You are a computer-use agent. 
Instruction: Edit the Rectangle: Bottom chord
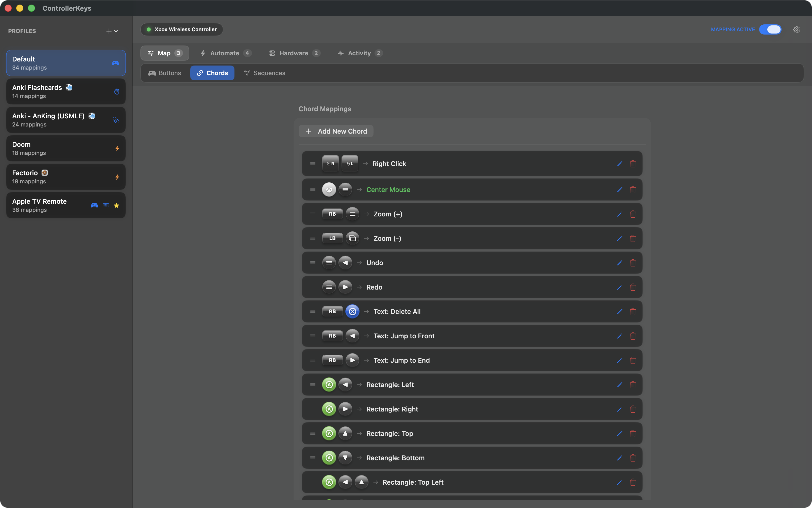tap(619, 458)
